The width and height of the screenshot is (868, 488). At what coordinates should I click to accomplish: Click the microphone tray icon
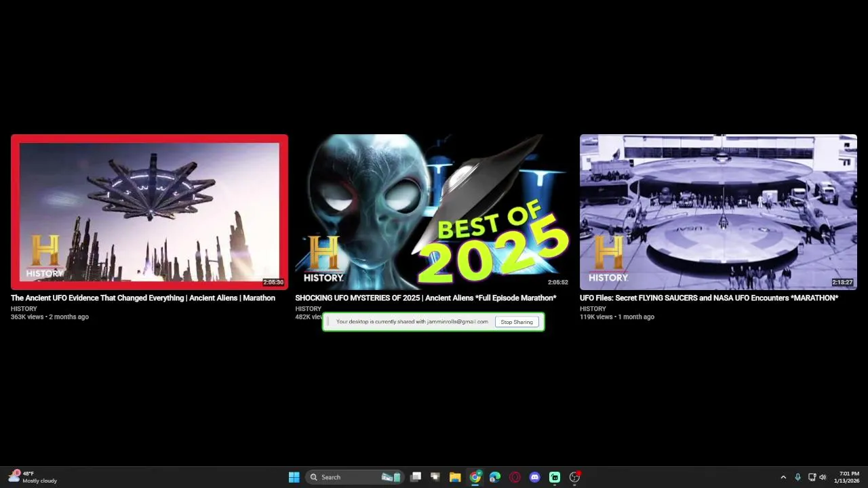click(x=797, y=477)
